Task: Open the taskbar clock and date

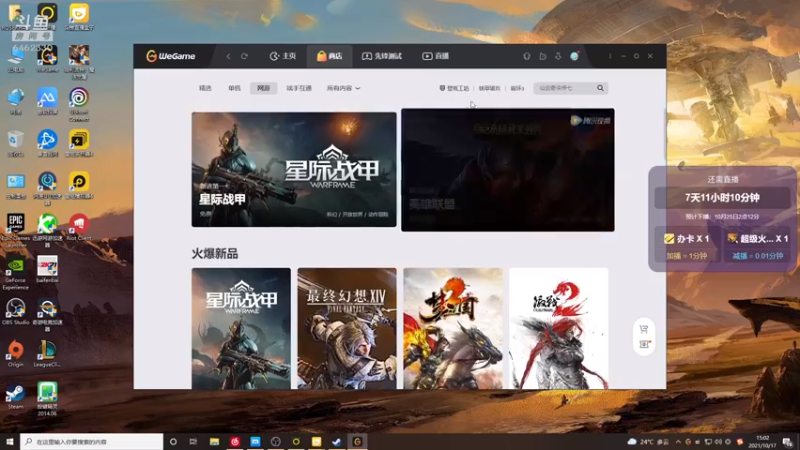Action: point(762,441)
